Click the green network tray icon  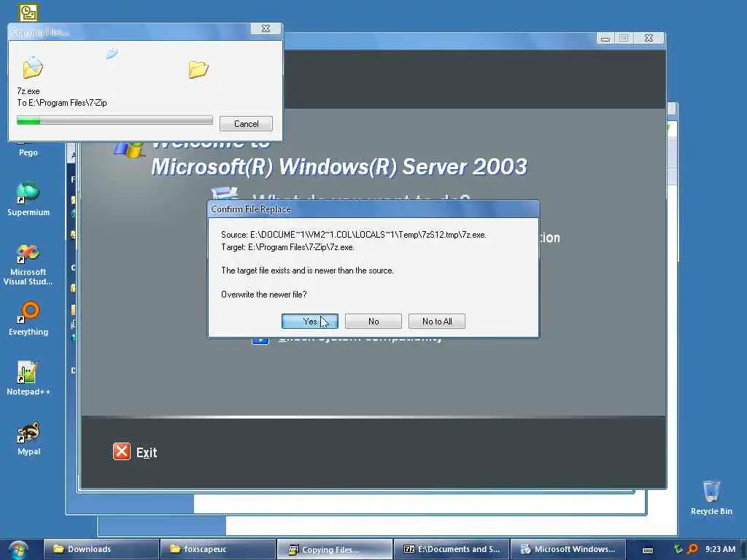coord(678,549)
